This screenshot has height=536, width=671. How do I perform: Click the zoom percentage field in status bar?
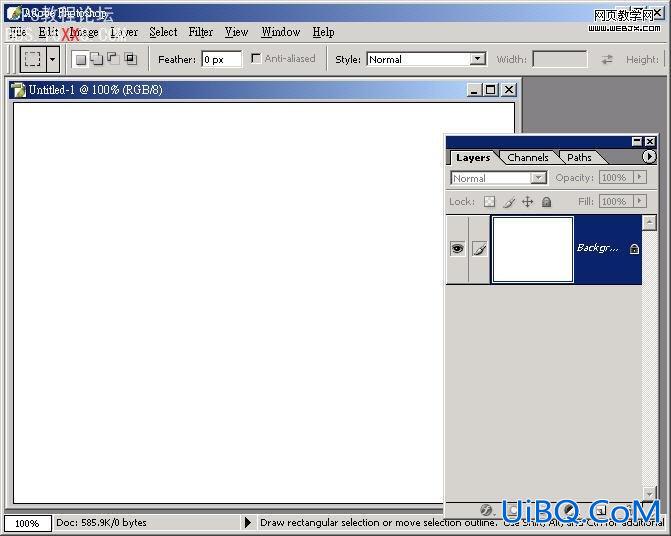[x=28, y=523]
